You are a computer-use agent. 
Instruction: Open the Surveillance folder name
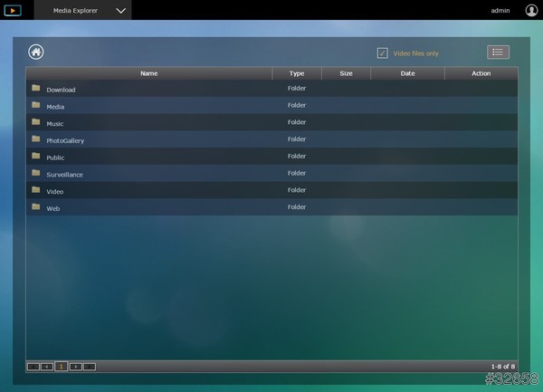tap(65, 175)
